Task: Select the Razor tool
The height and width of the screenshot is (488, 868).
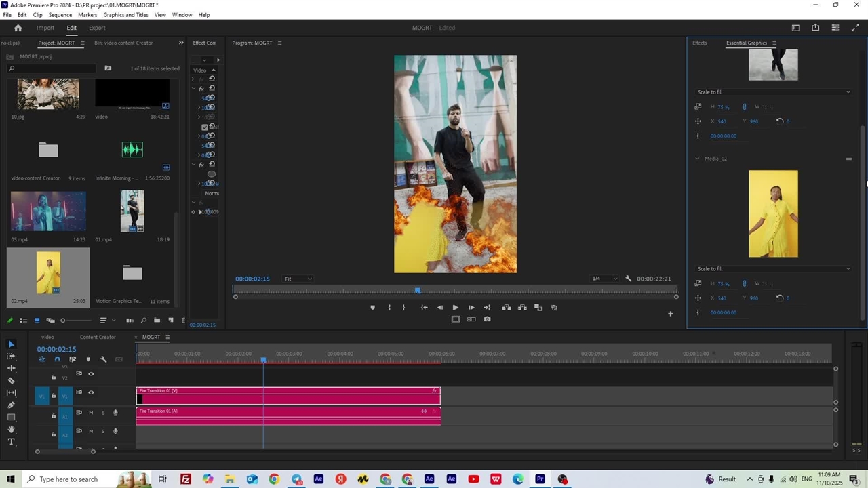Action: tap(11, 380)
